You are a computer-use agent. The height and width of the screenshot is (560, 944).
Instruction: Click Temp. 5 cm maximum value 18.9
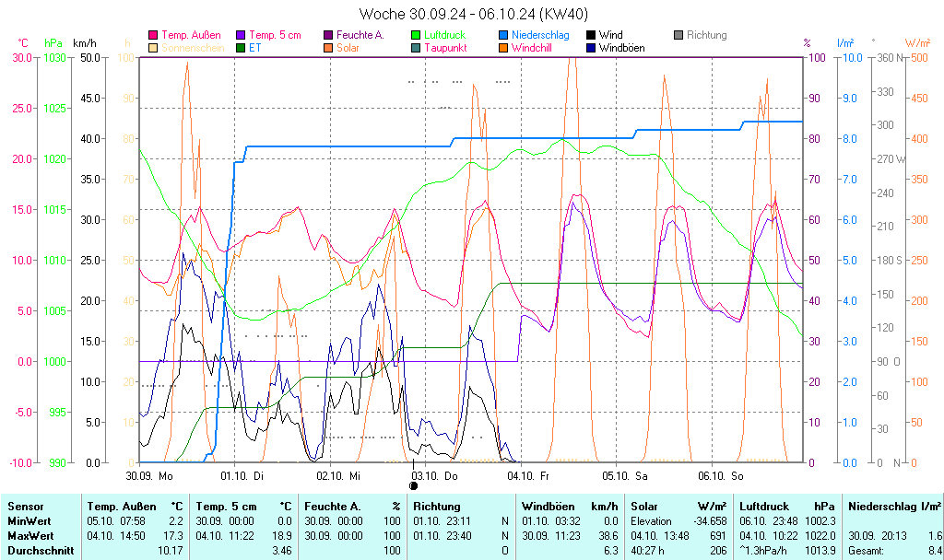pos(282,535)
